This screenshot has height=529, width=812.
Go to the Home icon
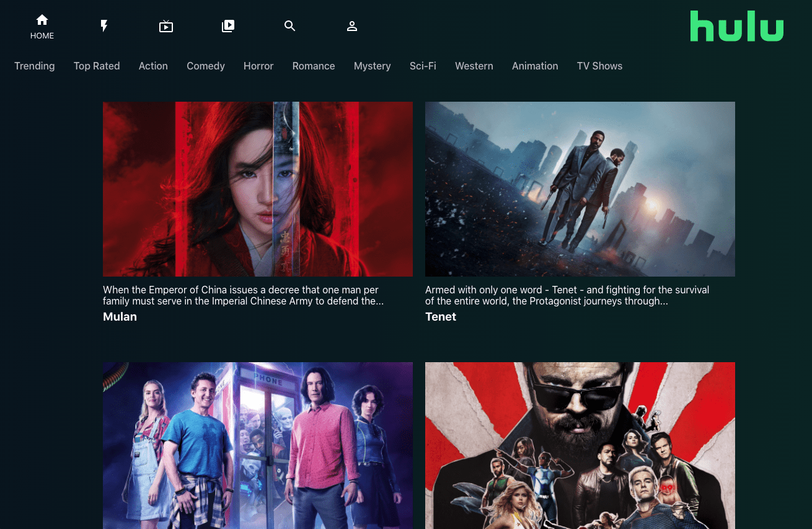(42, 20)
